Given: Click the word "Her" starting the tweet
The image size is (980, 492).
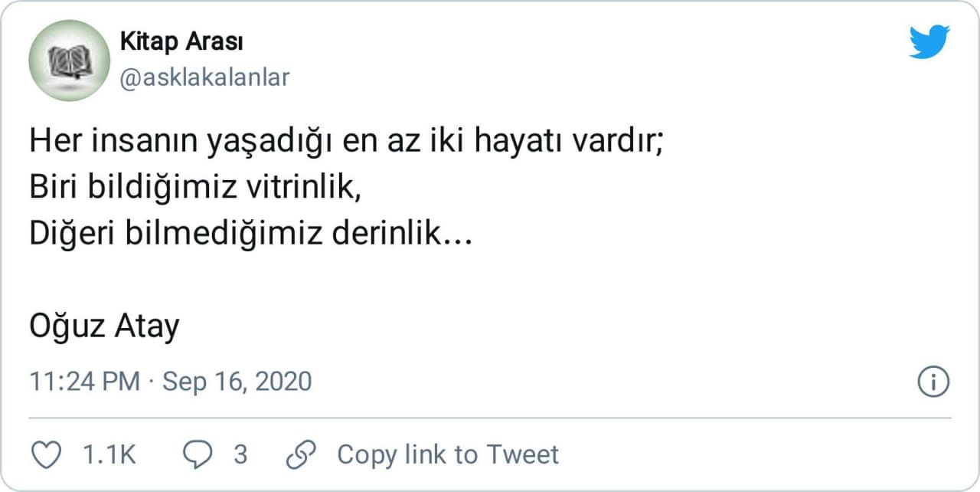Looking at the screenshot, I should click(52, 142).
